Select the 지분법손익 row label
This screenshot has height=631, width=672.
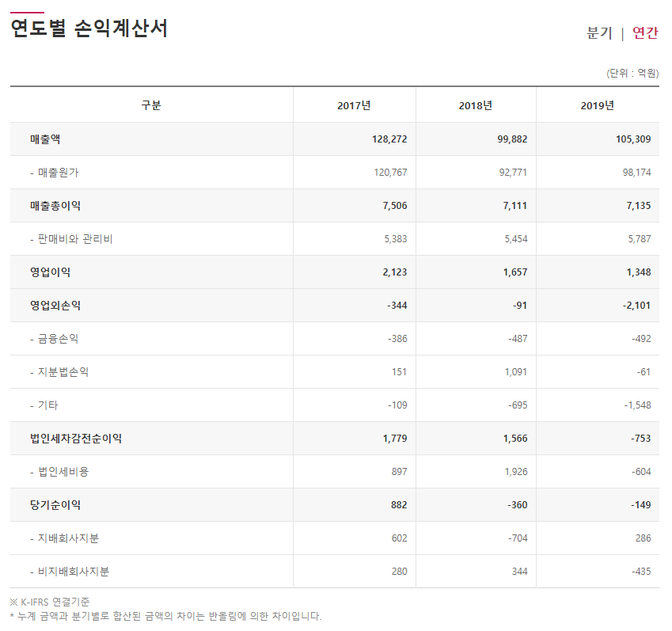(x=59, y=372)
